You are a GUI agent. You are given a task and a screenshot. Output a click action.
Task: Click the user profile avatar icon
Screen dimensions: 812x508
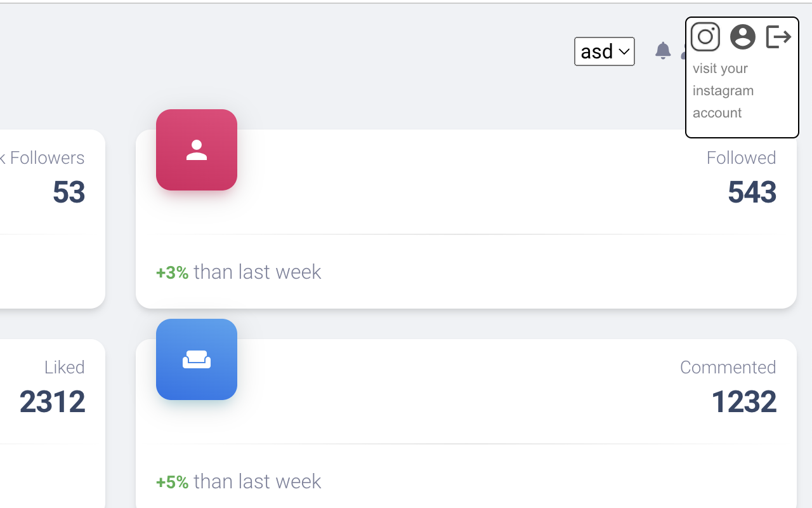click(x=742, y=37)
